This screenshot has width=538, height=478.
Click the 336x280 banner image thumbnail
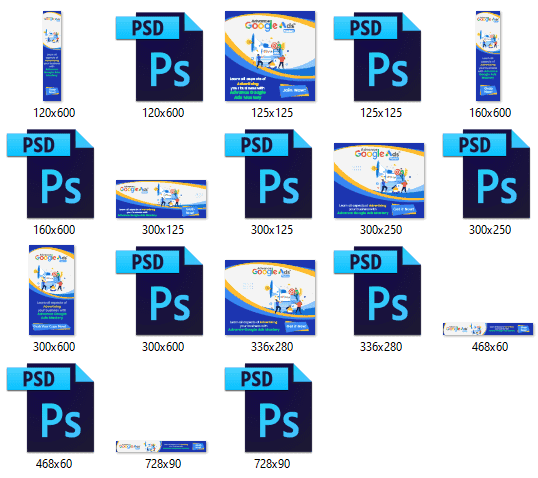270,298
